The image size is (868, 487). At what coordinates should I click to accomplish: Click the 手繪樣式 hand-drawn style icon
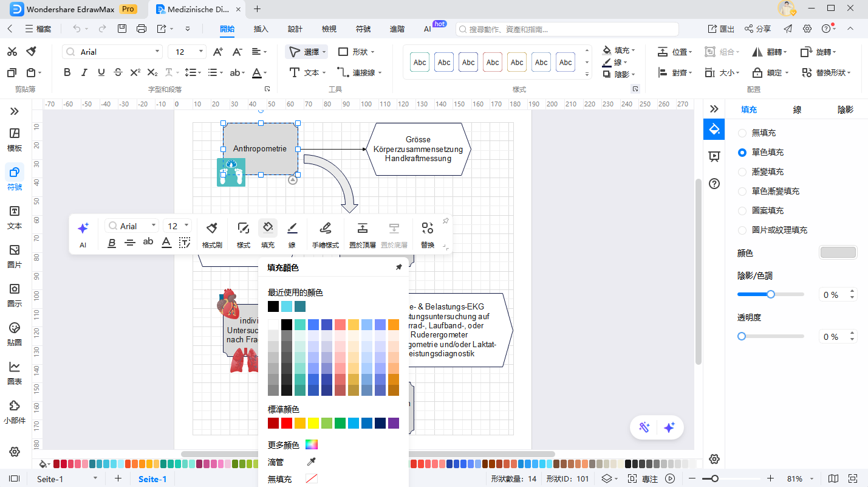pyautogui.click(x=325, y=229)
